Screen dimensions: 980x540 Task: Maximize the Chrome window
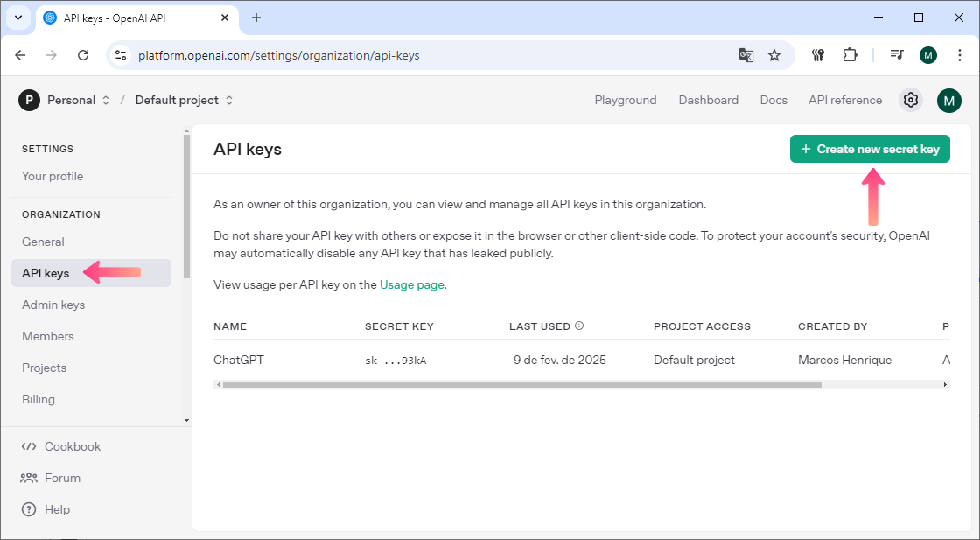(919, 18)
